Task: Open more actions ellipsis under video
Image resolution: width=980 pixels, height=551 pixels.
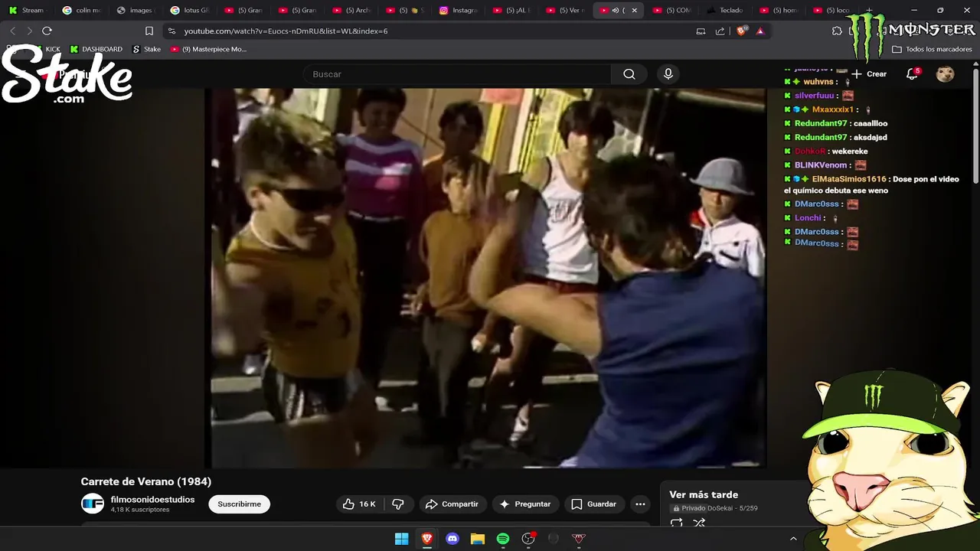Action: pyautogui.click(x=640, y=504)
